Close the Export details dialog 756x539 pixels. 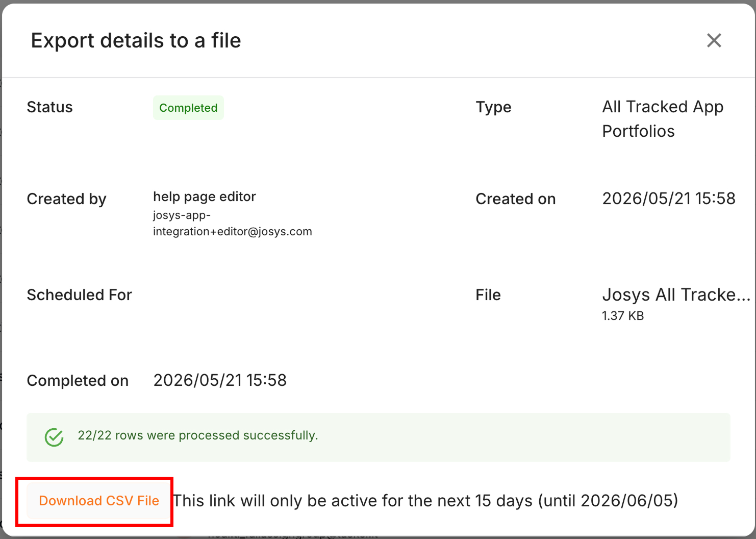[714, 40]
